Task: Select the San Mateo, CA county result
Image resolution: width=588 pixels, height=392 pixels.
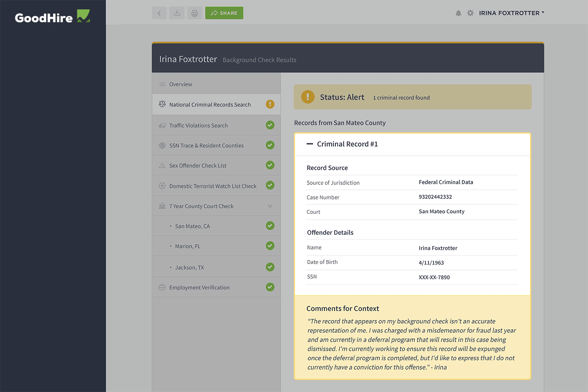Action: pos(192,226)
